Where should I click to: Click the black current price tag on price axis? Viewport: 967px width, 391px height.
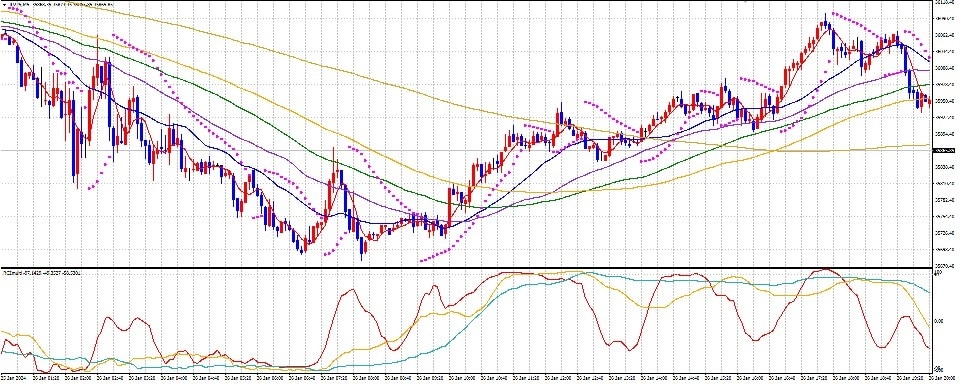pos(944,150)
